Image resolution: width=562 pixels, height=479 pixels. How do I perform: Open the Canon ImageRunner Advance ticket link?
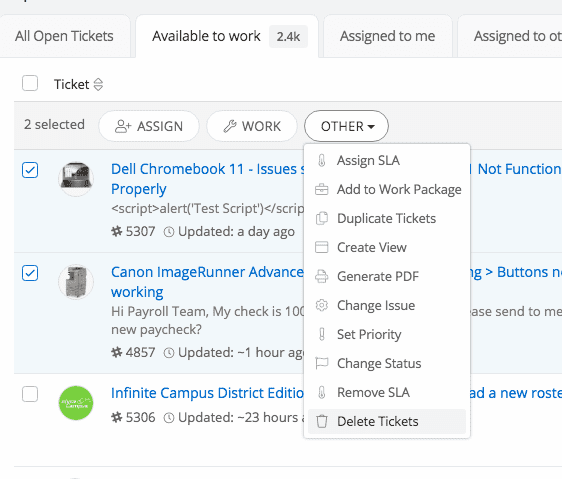207,282
